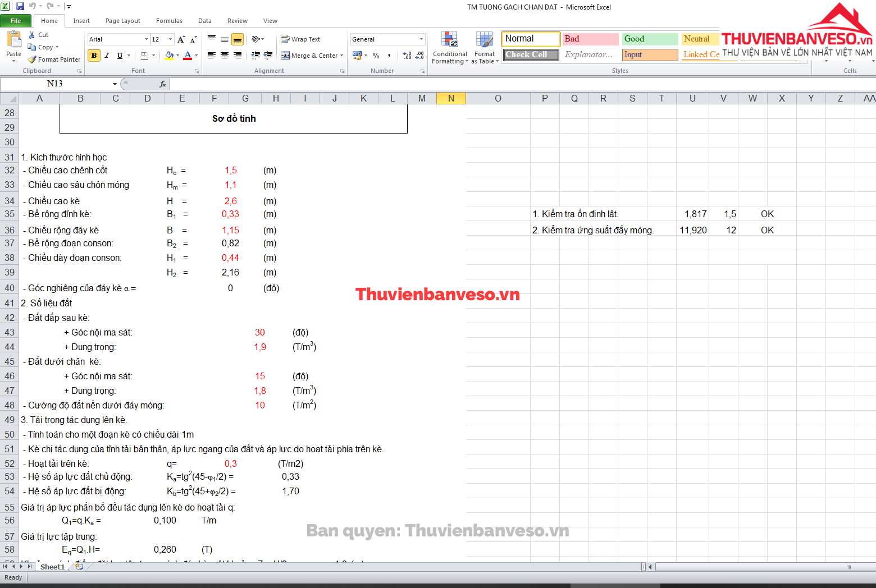The height and width of the screenshot is (588, 876).
Task: Apply the percent style format
Action: tap(376, 56)
